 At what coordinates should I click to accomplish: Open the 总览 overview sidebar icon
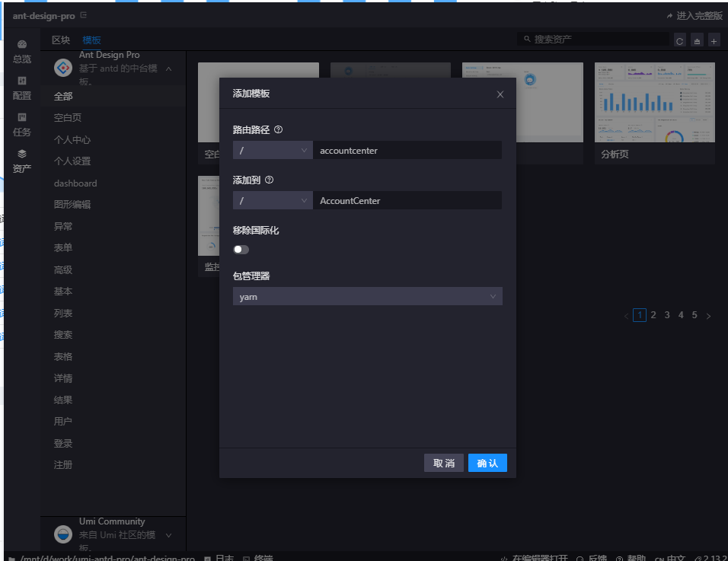[x=22, y=52]
